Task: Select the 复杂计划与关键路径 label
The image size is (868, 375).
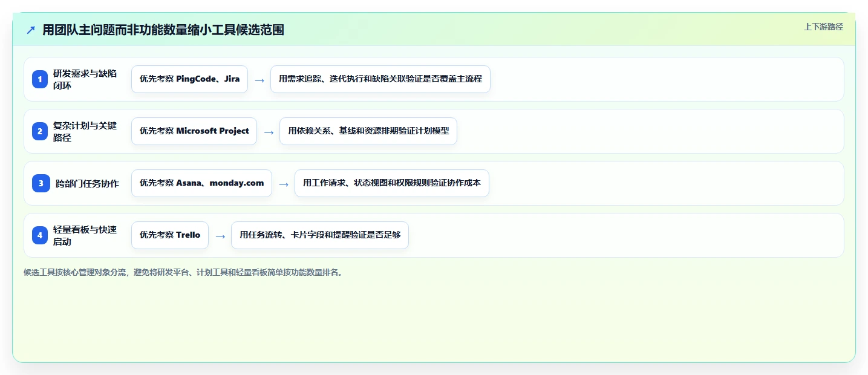Action: click(85, 131)
